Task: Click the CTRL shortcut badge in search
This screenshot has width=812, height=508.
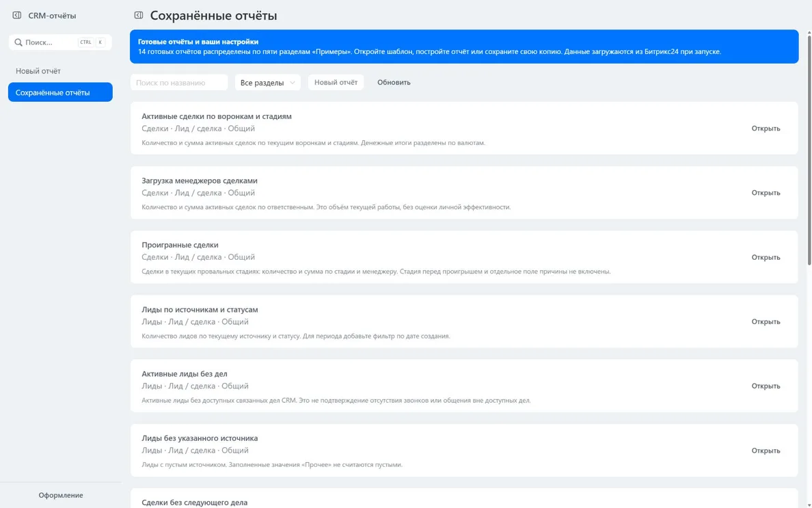Action: 85,42
